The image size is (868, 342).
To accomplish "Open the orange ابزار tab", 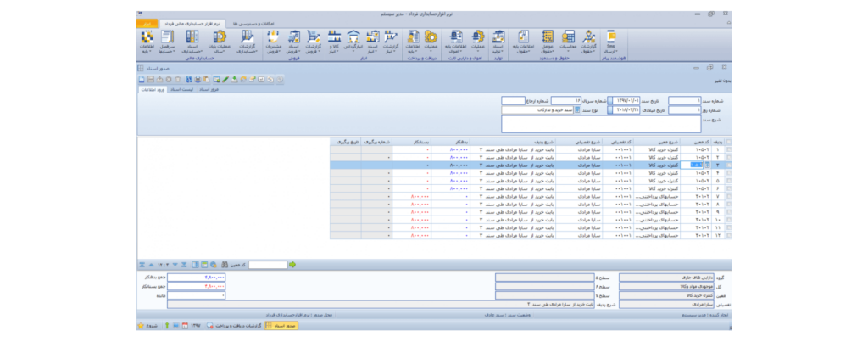I will click(147, 24).
